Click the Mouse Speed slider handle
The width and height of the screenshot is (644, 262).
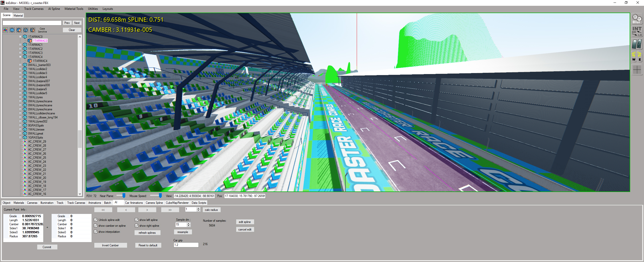[160, 196]
